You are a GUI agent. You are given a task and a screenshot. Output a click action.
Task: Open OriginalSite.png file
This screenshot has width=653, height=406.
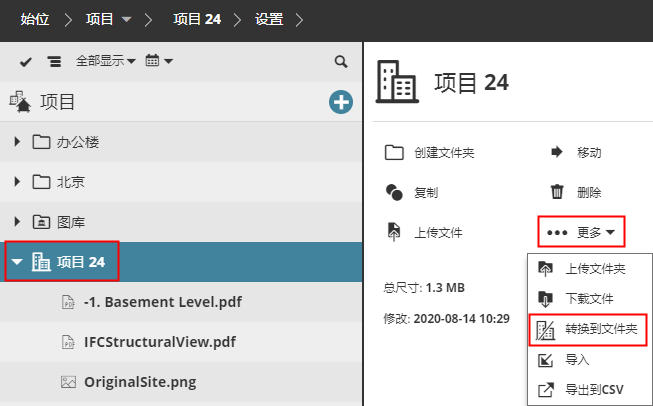click(140, 382)
